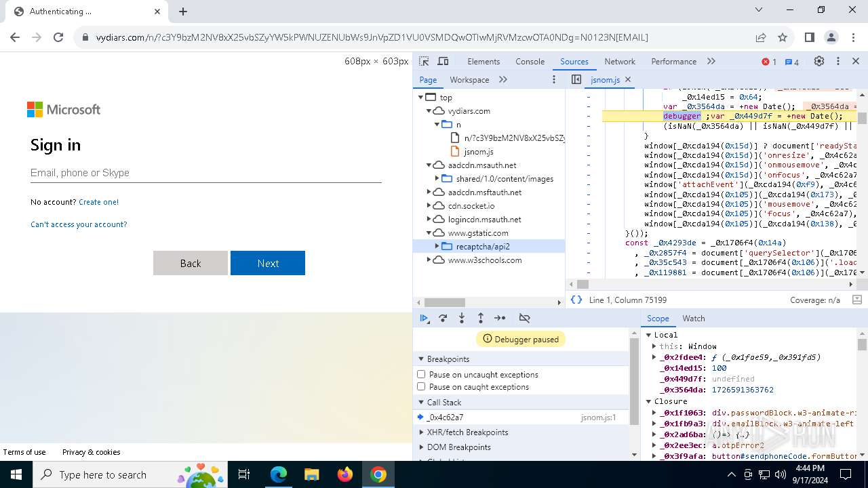Close the DevTools panel
868x488 pixels.
(855, 61)
